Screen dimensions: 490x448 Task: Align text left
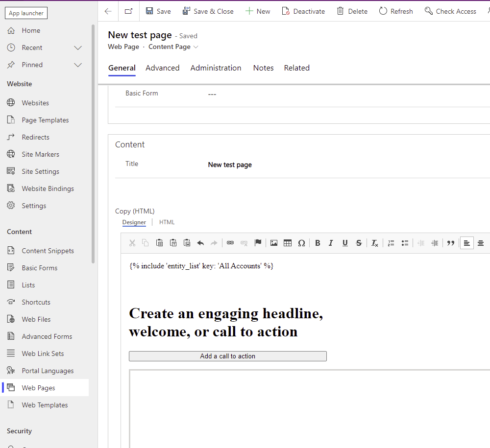click(467, 243)
